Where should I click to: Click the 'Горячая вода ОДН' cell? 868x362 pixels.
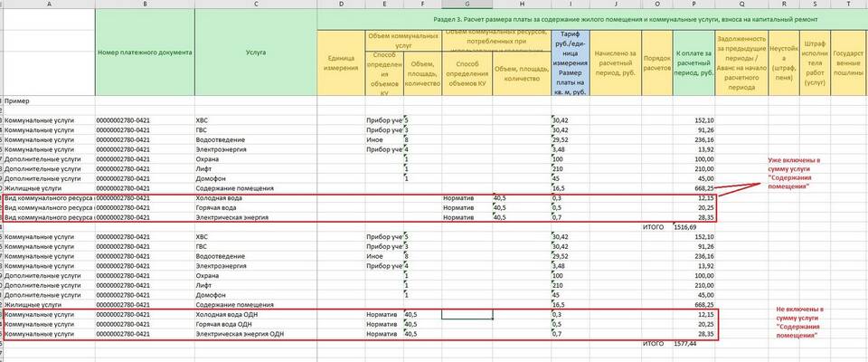tap(256, 324)
